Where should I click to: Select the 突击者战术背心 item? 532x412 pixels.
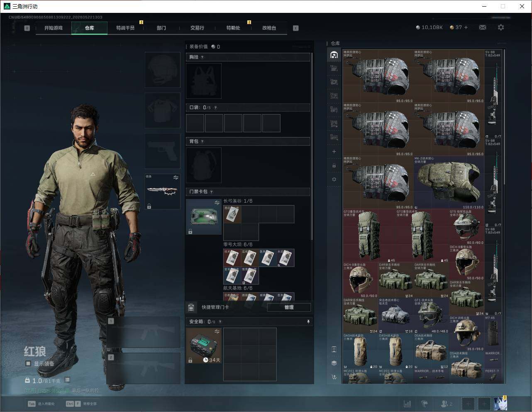tap(396, 315)
